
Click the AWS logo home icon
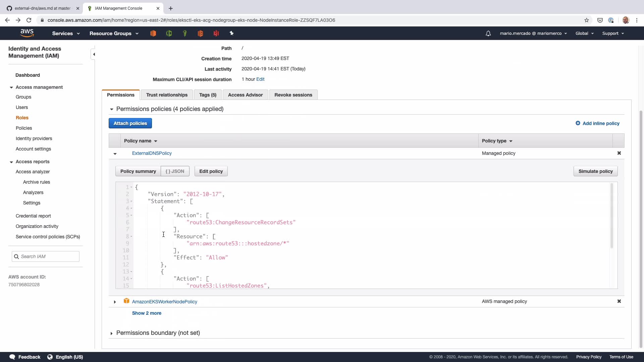27,33
